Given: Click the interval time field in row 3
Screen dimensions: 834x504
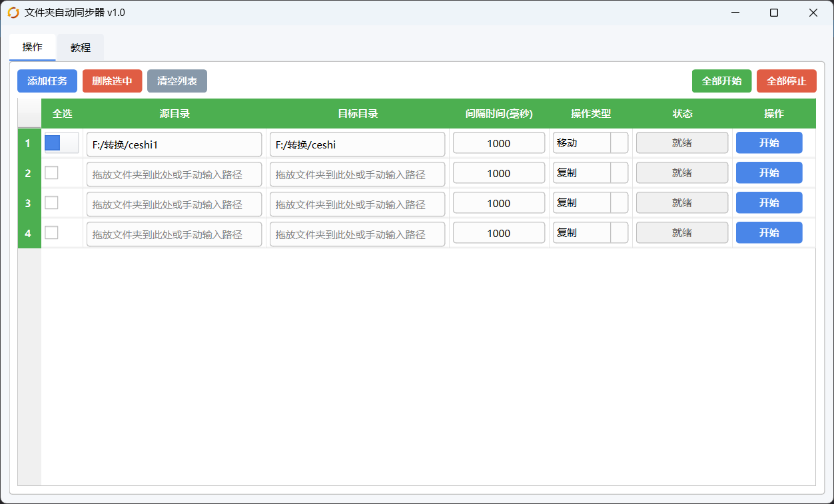Looking at the screenshot, I should 499,204.
